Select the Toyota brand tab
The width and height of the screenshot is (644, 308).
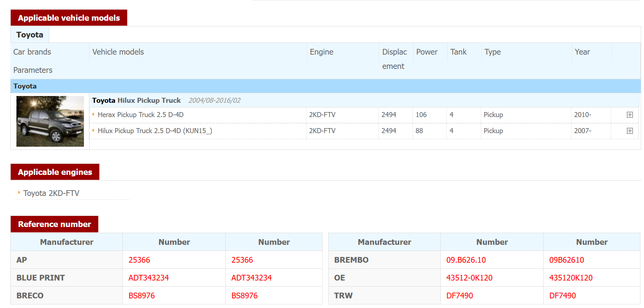(x=30, y=35)
